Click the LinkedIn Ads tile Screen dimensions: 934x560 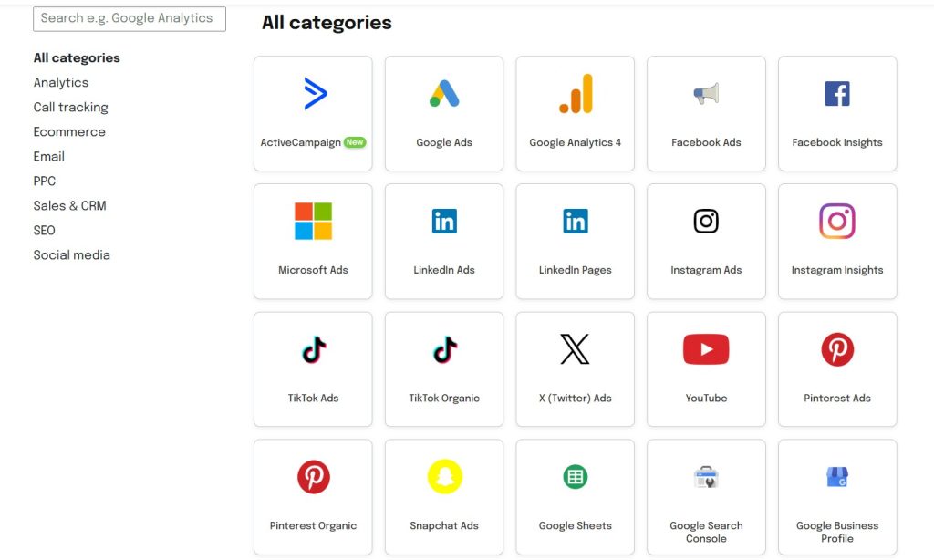444,240
